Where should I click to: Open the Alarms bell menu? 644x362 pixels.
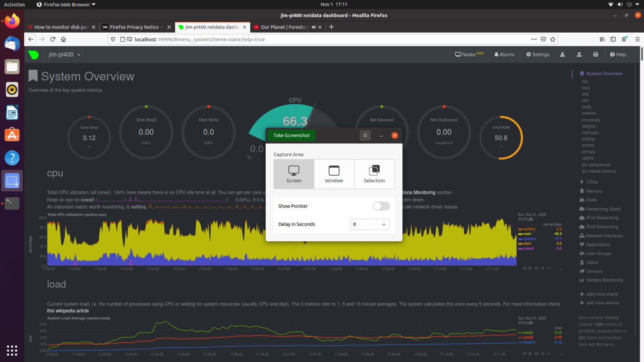[x=504, y=55]
